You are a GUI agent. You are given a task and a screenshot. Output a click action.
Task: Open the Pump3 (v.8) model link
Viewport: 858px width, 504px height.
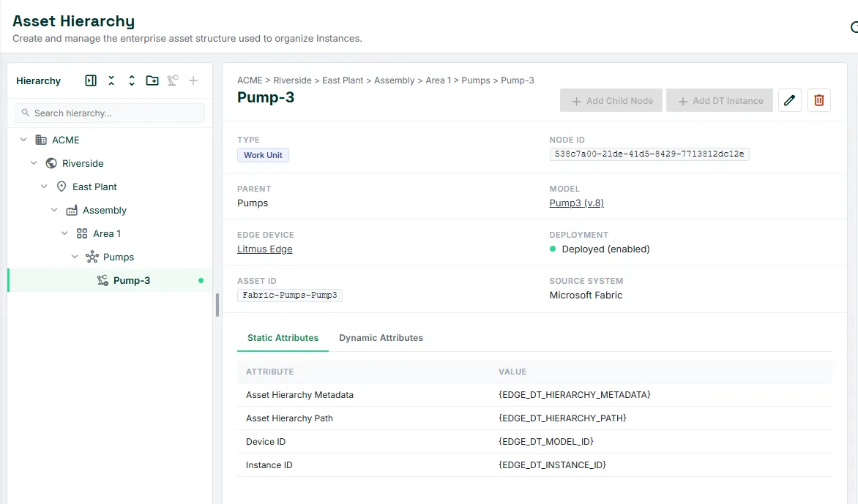(577, 203)
